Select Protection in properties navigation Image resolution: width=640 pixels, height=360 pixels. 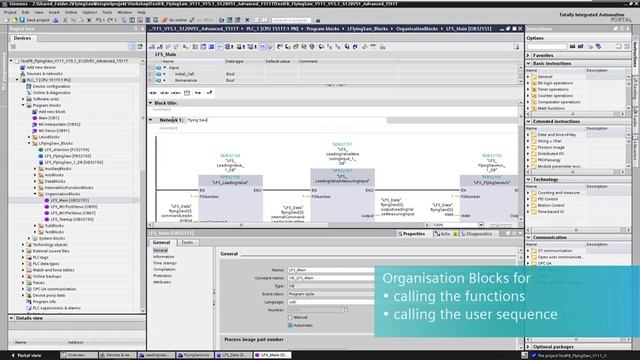click(162, 276)
